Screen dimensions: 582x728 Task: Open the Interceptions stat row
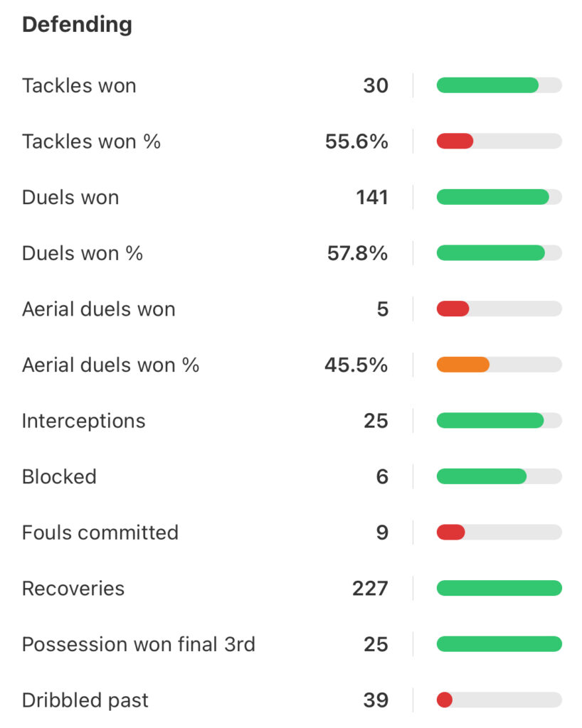pyautogui.click(x=292, y=421)
